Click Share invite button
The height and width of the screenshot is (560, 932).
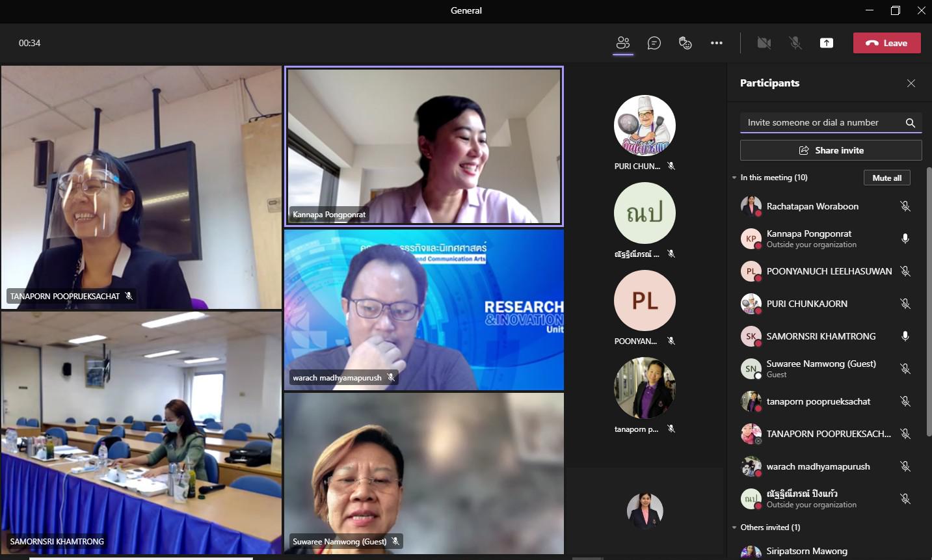(x=831, y=150)
